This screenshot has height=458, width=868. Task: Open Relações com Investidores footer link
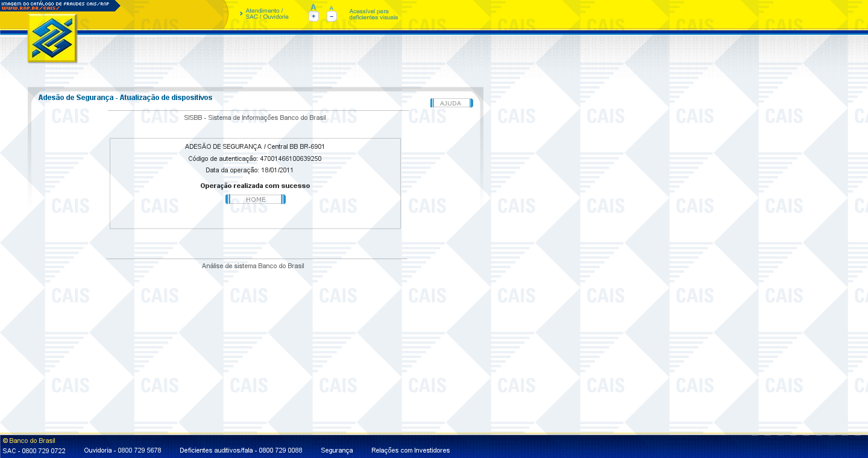point(410,450)
